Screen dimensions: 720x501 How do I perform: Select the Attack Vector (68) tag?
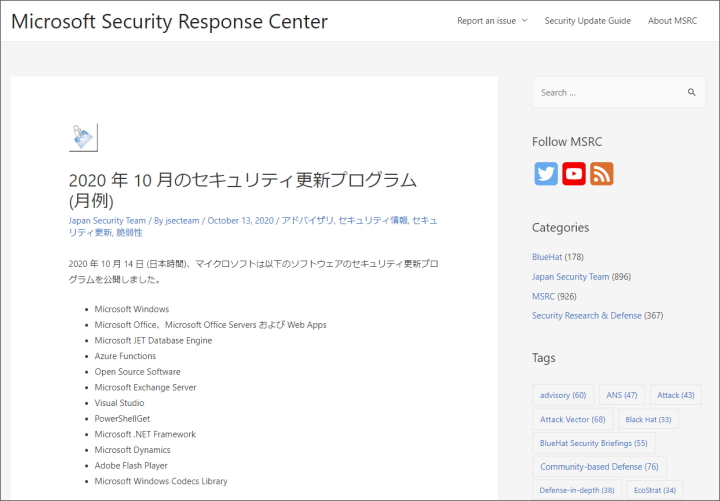point(572,419)
